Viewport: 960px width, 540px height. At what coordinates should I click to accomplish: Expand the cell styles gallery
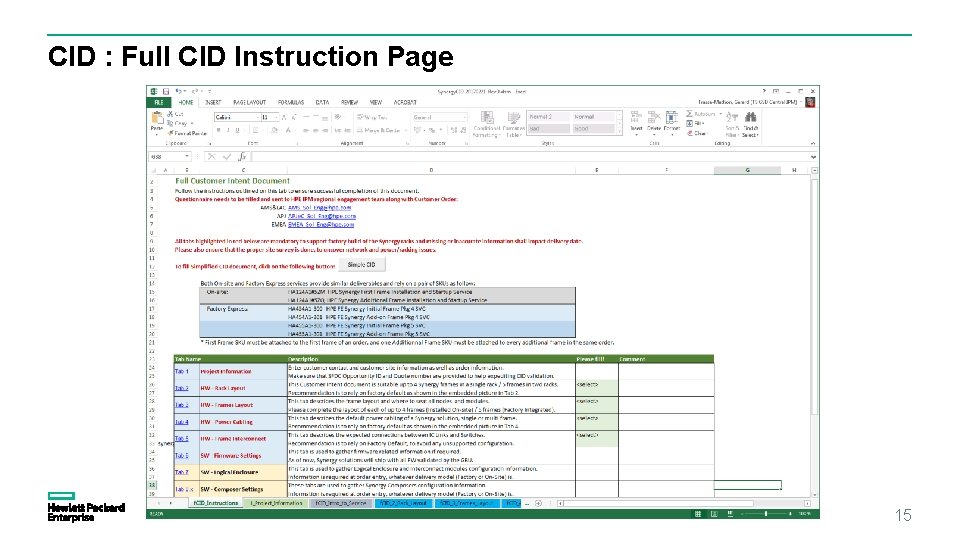click(x=620, y=130)
